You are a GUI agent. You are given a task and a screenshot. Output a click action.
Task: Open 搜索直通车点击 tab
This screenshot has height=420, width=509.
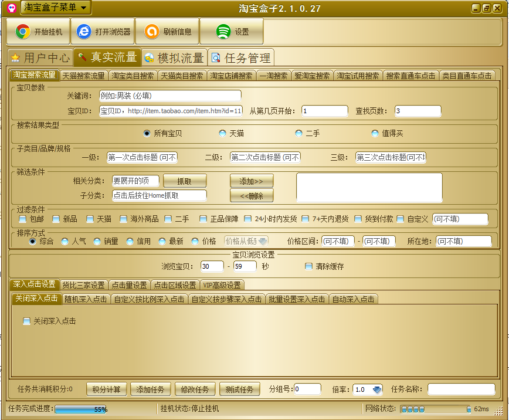point(410,76)
